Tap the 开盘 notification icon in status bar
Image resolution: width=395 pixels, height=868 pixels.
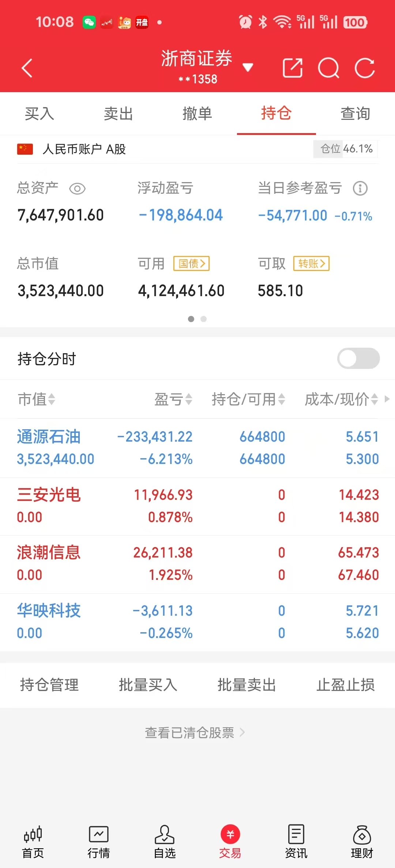142,23
